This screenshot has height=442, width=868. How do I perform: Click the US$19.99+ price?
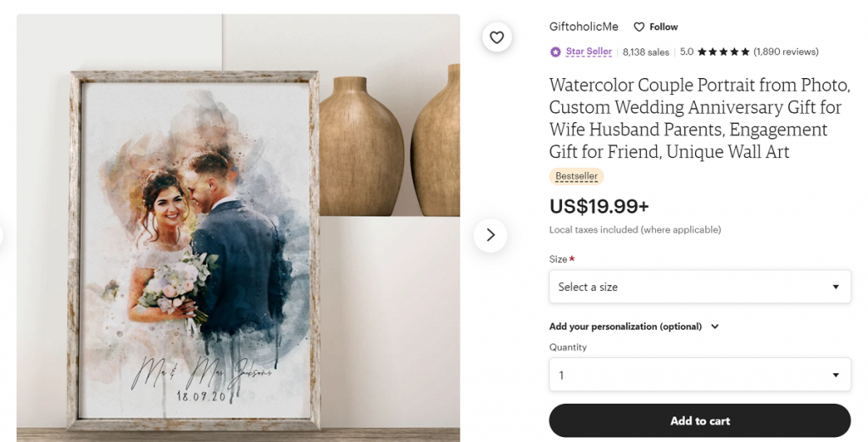click(x=599, y=206)
